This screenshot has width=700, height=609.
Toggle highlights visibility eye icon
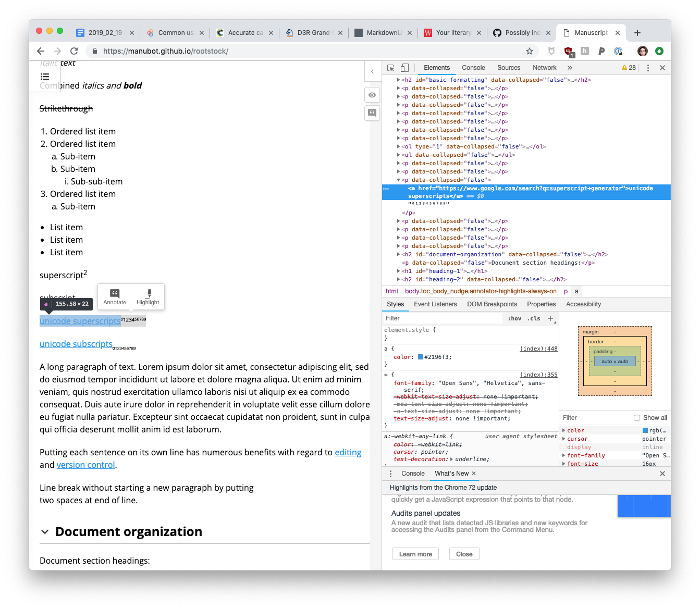[372, 95]
